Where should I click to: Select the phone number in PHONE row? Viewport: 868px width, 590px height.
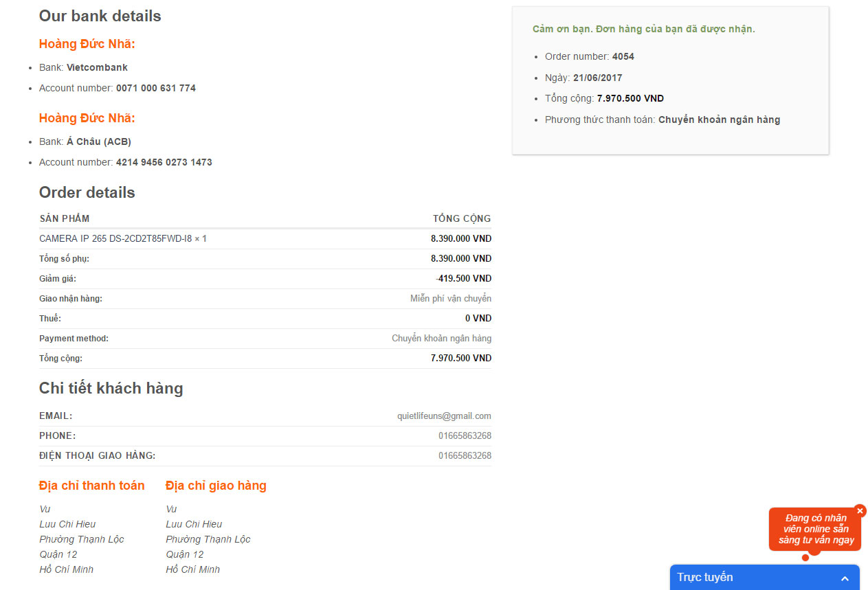(x=465, y=436)
